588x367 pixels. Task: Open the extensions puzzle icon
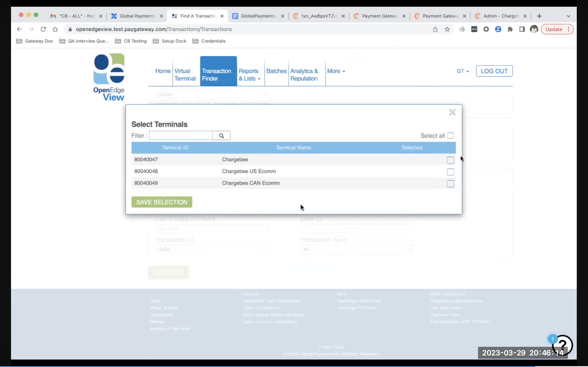510,29
